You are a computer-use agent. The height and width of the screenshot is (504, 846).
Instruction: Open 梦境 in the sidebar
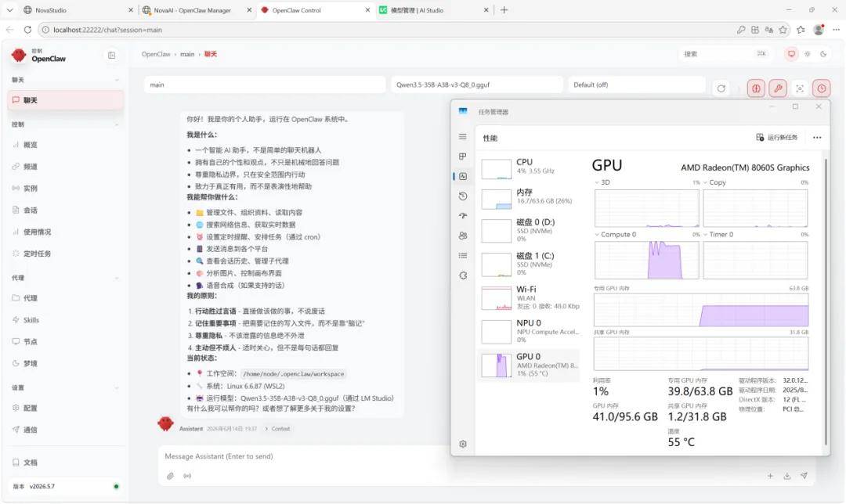pos(65,363)
